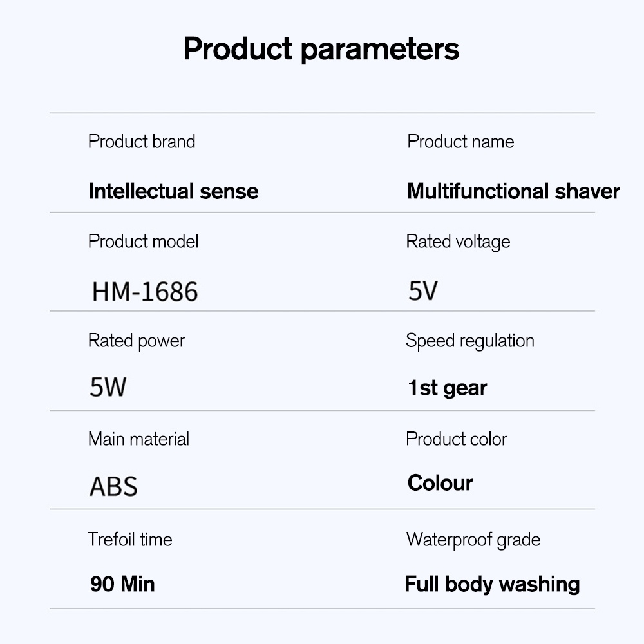Click the Product color label
This screenshot has width=644, height=644.
point(456,439)
